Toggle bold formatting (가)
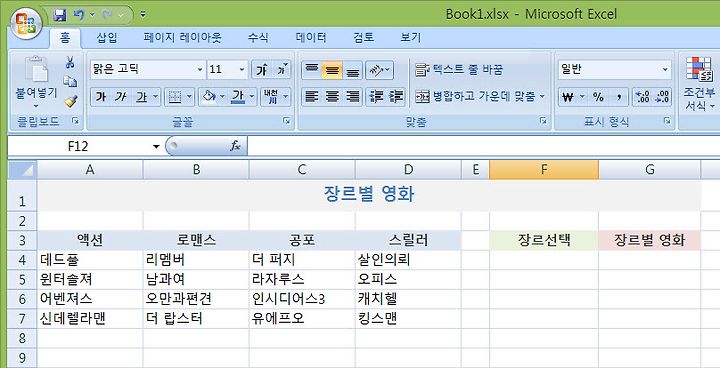This screenshot has width=720, height=368. [x=101, y=97]
